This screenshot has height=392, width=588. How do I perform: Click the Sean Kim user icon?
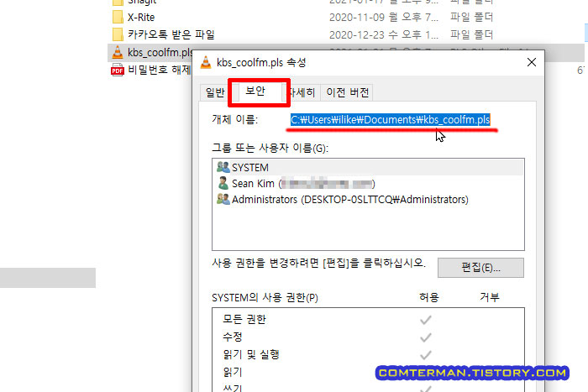[223, 183]
